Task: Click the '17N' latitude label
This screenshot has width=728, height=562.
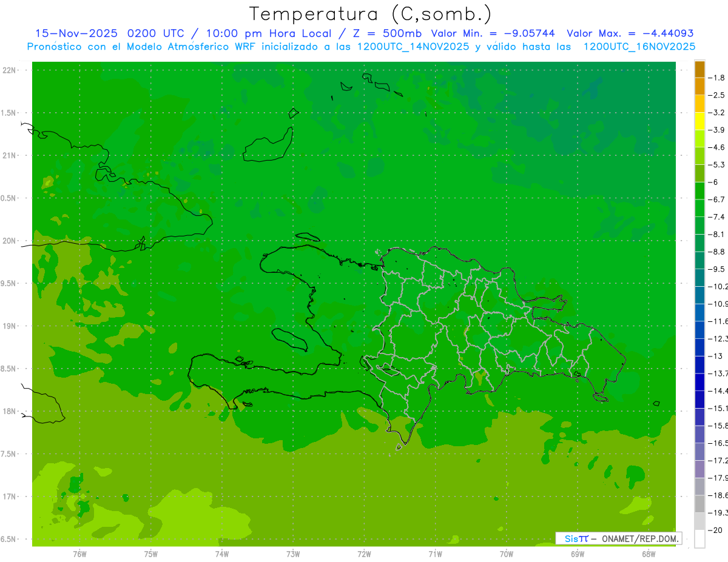Action: click(x=8, y=497)
